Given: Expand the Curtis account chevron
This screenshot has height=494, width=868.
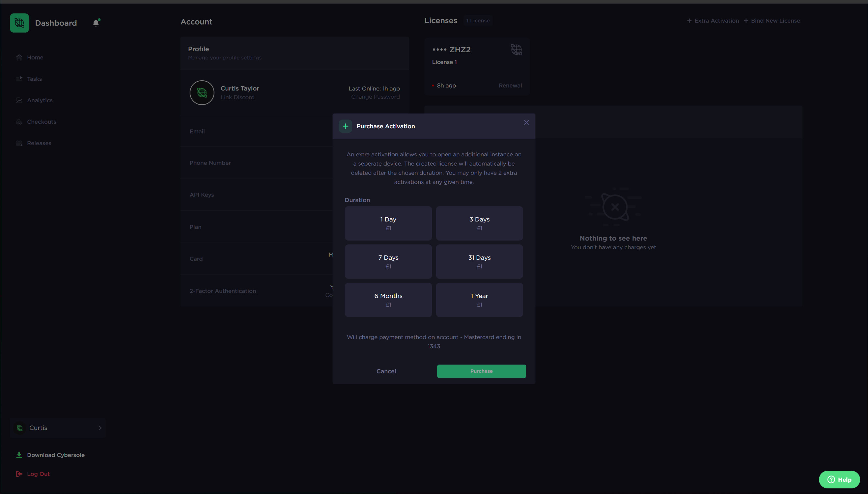Looking at the screenshot, I should (100, 428).
